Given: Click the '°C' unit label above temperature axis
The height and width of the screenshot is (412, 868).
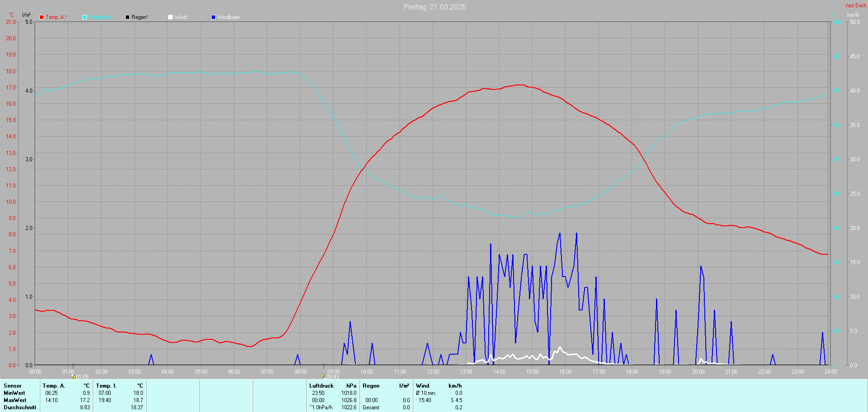Looking at the screenshot, I should 11,15.
